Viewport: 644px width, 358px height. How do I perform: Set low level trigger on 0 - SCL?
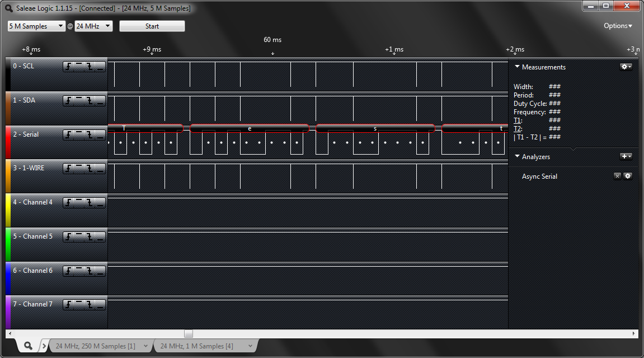click(100, 67)
